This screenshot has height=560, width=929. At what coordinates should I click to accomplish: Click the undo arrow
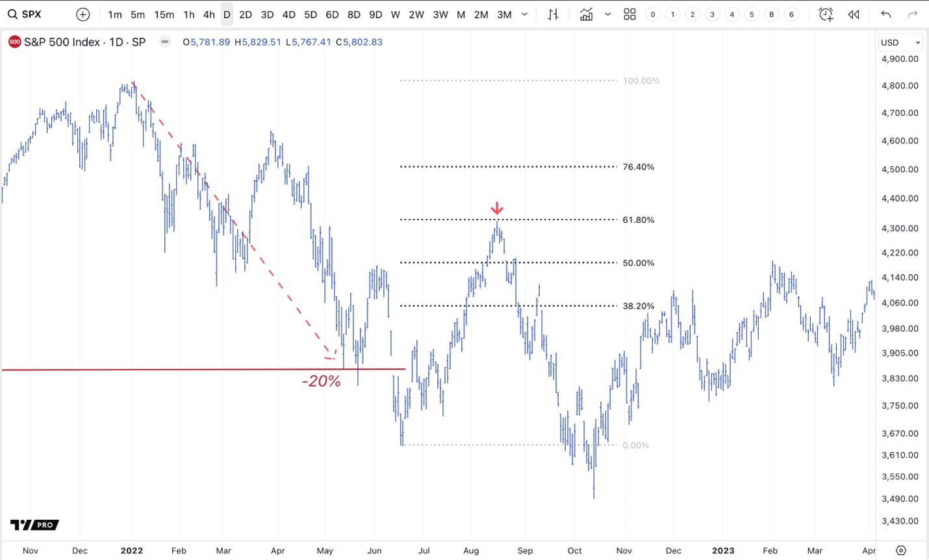(886, 14)
